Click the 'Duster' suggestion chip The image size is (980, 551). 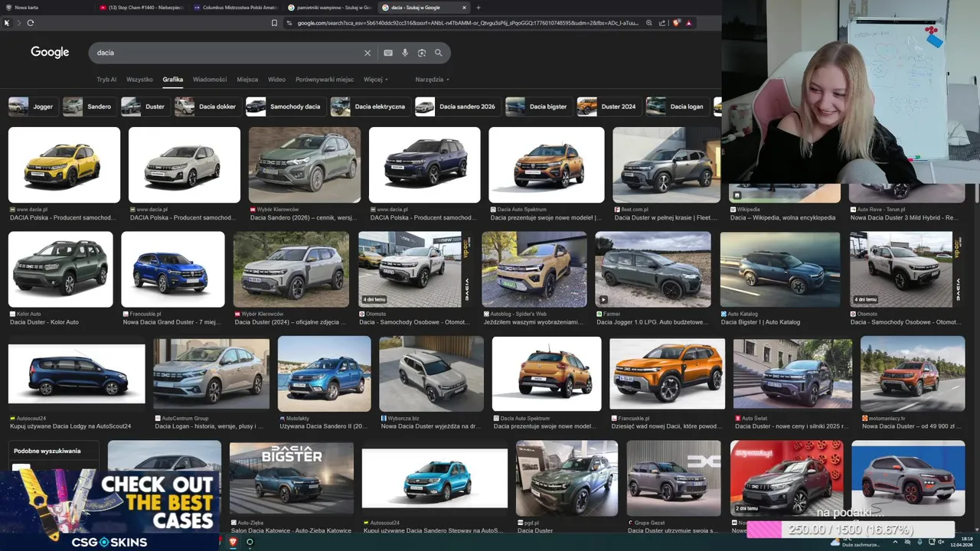pyautogui.click(x=144, y=106)
